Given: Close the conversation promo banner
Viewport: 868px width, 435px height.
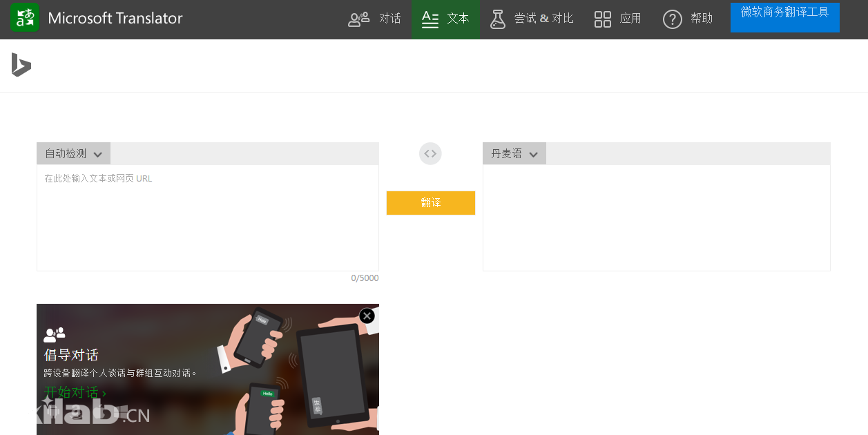Looking at the screenshot, I should click(367, 316).
